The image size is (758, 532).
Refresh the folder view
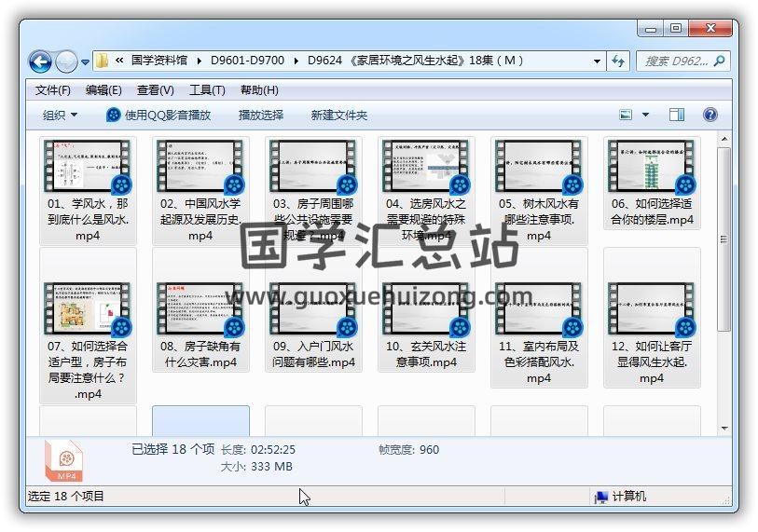[x=618, y=61]
